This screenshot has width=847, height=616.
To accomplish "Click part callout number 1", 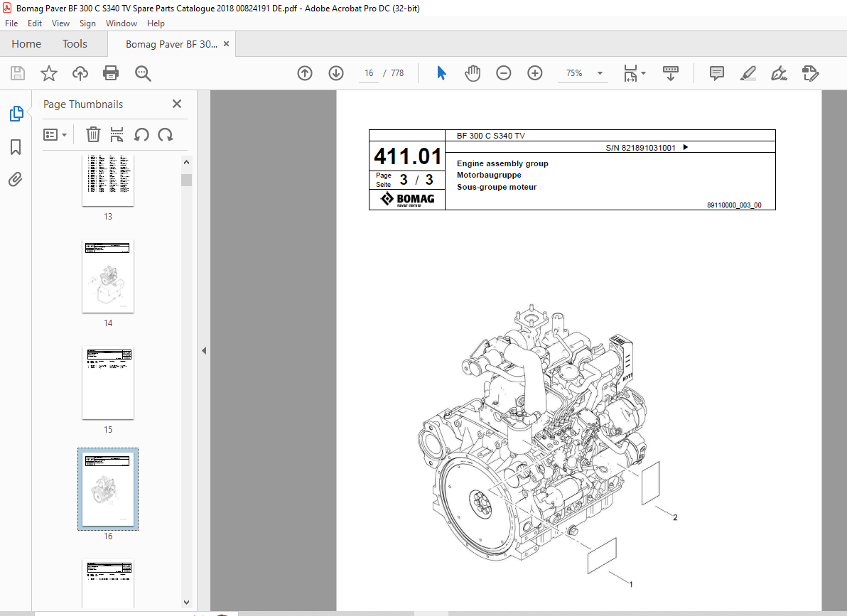I will pyautogui.click(x=630, y=584).
